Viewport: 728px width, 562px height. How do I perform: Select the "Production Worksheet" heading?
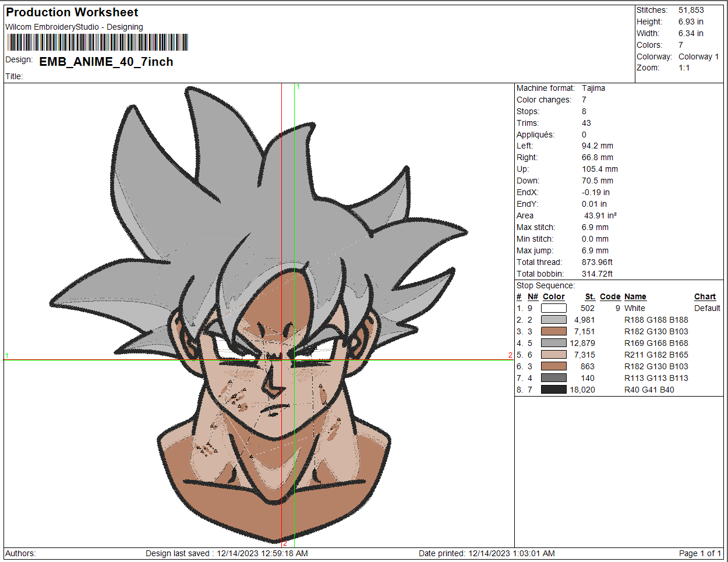pos(72,12)
